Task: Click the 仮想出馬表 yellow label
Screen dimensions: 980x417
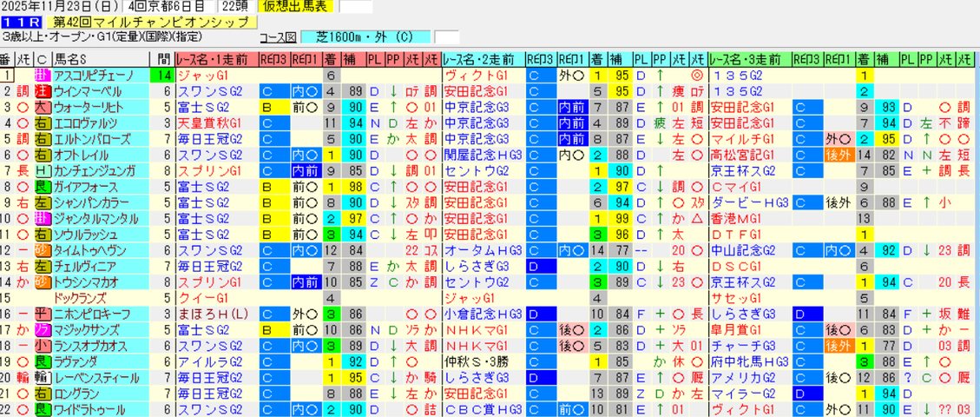Action: (298, 7)
